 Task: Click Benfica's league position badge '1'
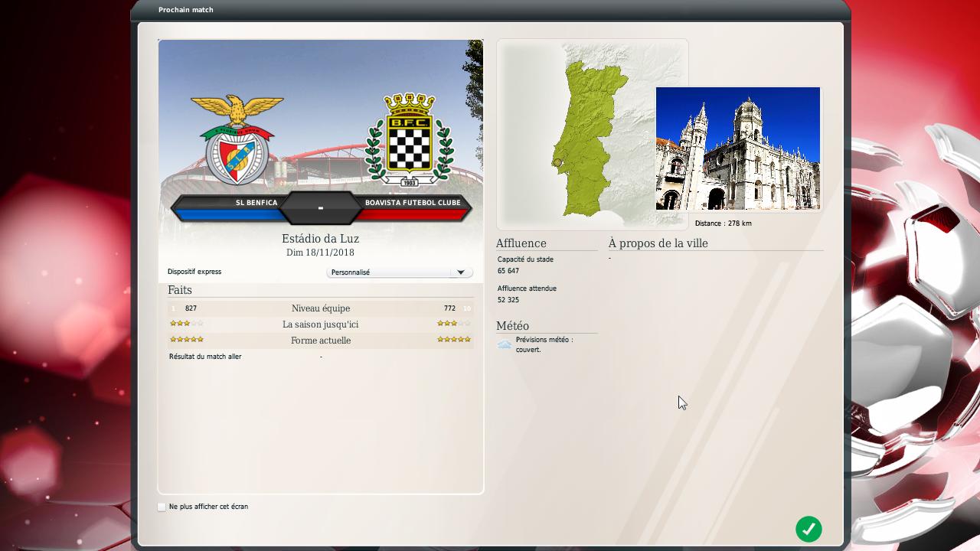174,308
